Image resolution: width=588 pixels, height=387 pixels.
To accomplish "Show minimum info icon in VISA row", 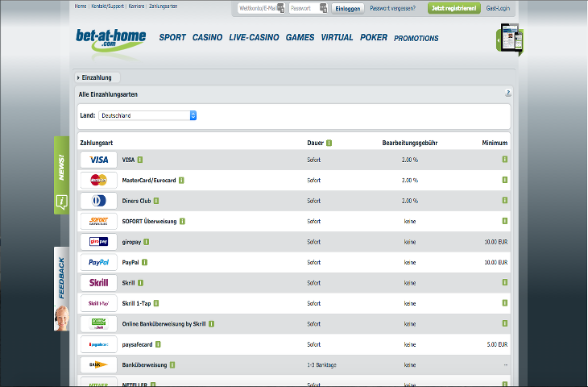I will tap(505, 160).
